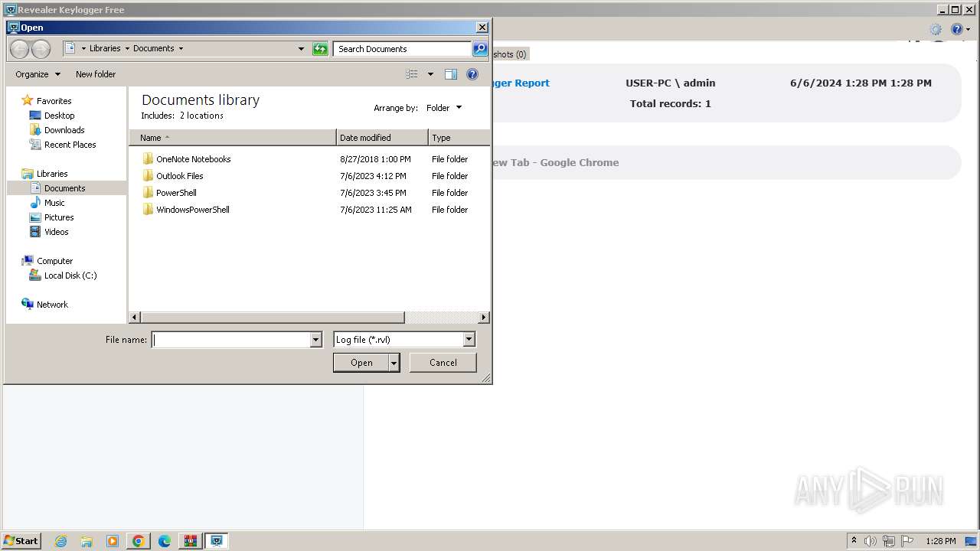Launch Internet Explorer from the taskbar
Viewport: 980px width, 551px height.
point(60,541)
